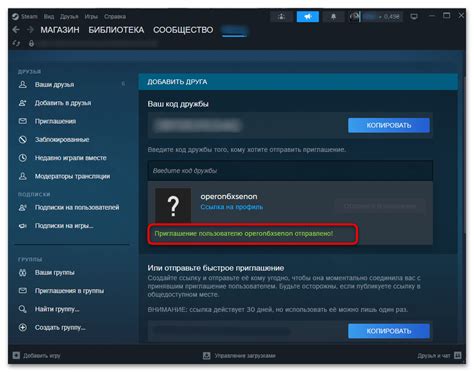Click the padlock icon in address bar
This screenshot has height=372, width=474.
pyautogui.click(x=31, y=43)
